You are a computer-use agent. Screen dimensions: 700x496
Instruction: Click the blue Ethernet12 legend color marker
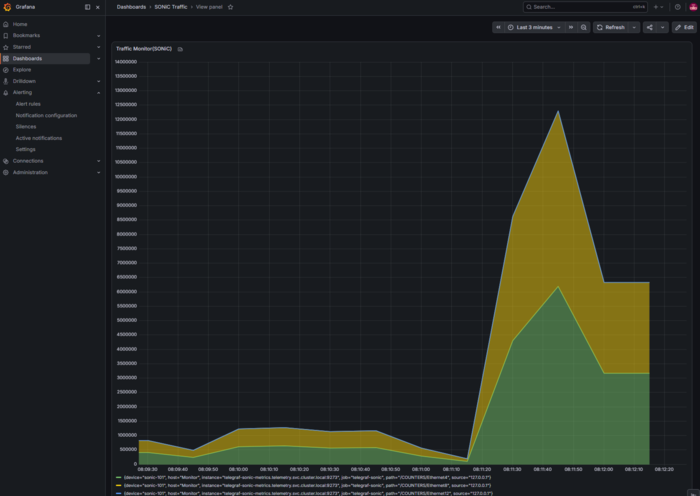click(119, 493)
